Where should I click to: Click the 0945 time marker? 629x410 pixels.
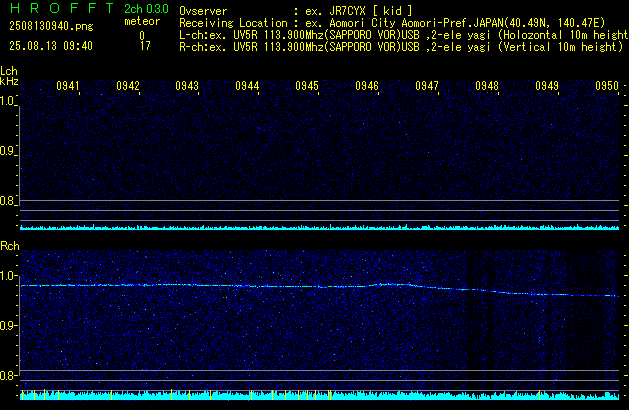[307, 86]
